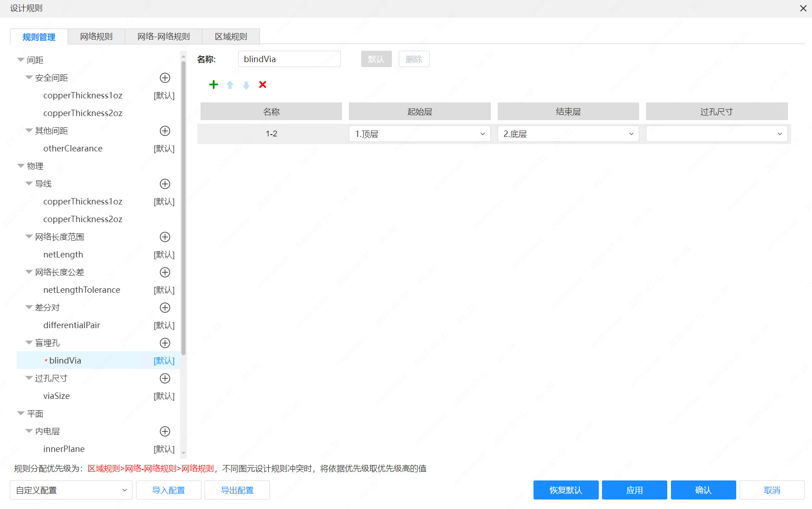The image size is (812, 509).
Task: Open the 区域规则 tab
Action: [x=230, y=36]
